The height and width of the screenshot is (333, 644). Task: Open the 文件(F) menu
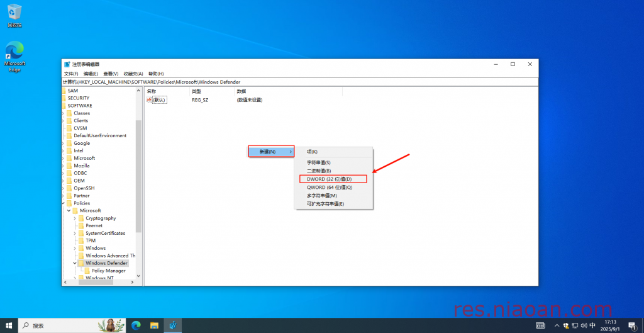71,74
